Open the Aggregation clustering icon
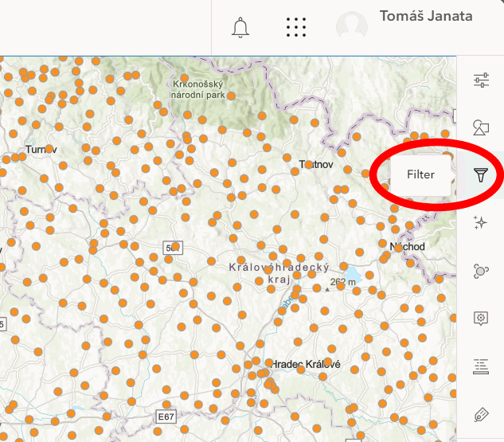This screenshot has height=442, width=504. 481,270
